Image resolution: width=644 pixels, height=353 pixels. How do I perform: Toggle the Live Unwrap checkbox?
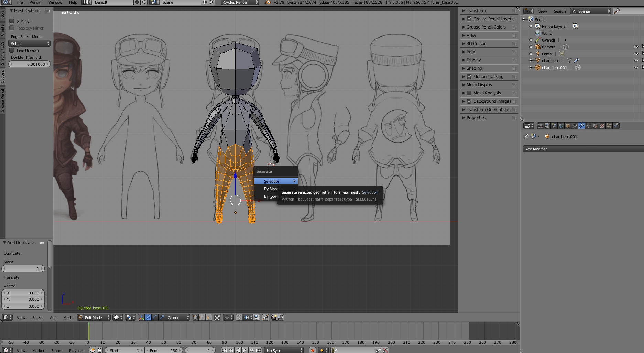point(12,50)
